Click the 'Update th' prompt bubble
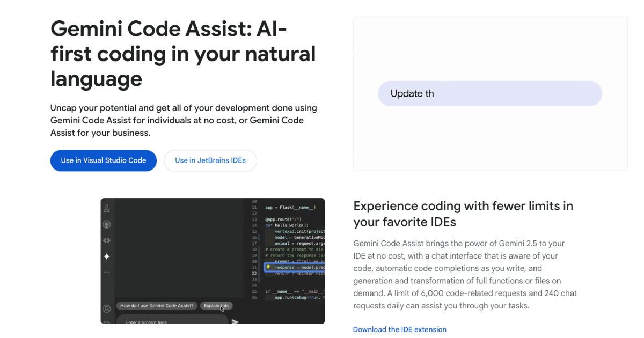 click(x=490, y=93)
